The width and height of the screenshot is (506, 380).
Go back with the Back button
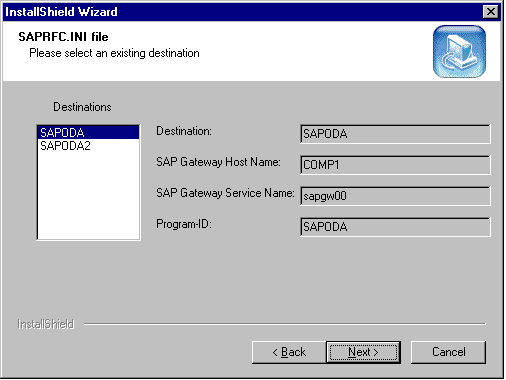click(289, 352)
